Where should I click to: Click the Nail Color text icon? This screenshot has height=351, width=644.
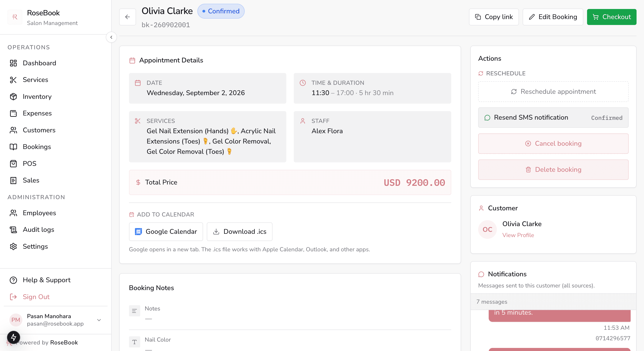point(134,342)
